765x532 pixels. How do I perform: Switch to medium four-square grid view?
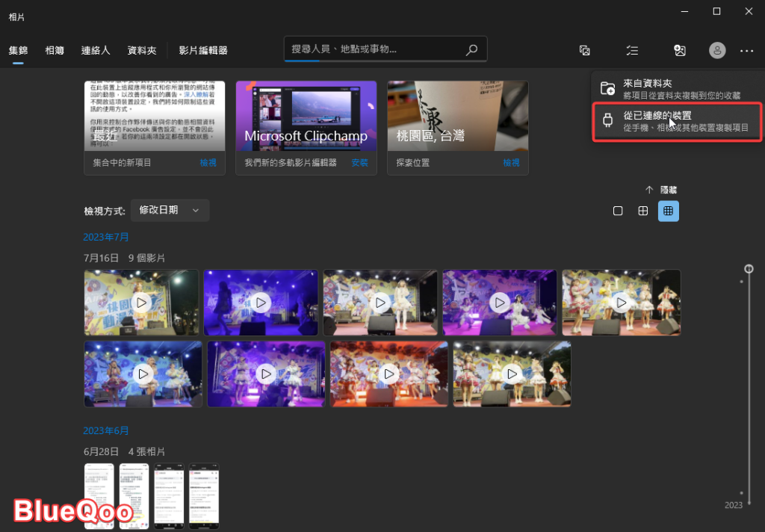coord(642,211)
